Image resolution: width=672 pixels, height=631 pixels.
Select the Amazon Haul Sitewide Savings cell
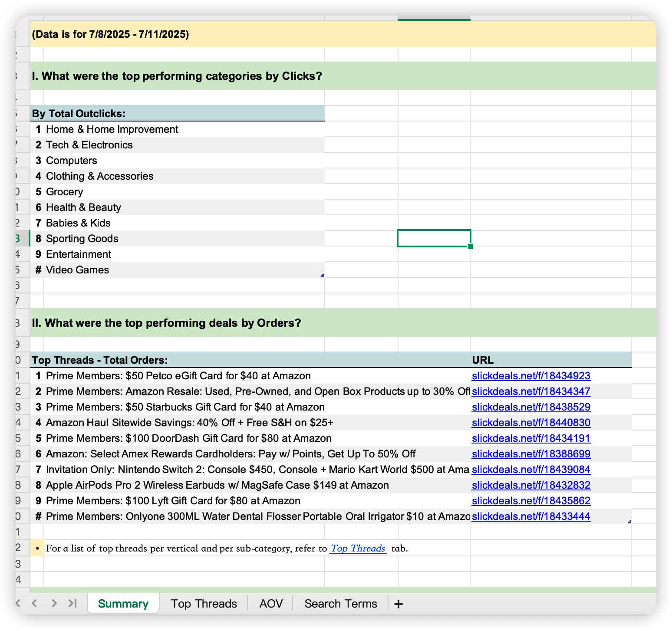pos(257,423)
